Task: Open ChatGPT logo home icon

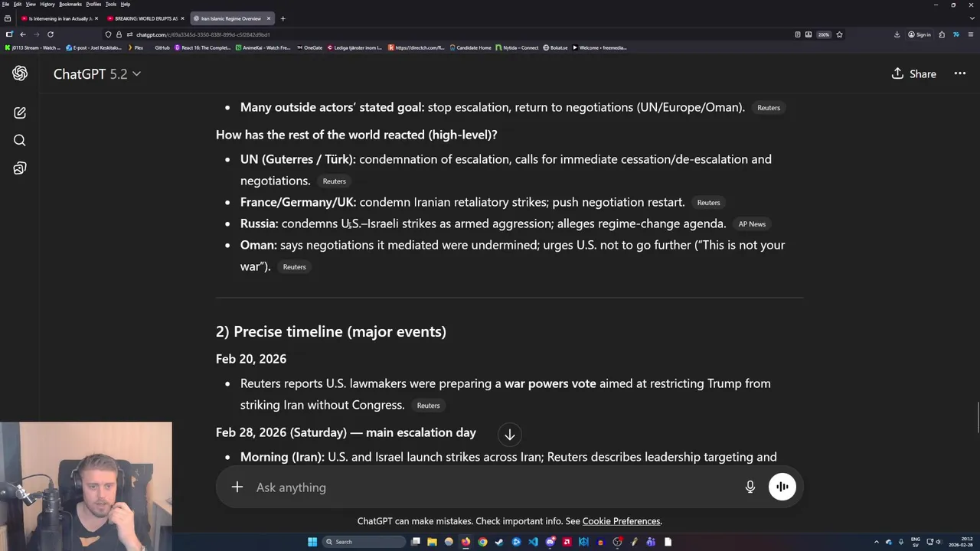Action: pyautogui.click(x=20, y=73)
